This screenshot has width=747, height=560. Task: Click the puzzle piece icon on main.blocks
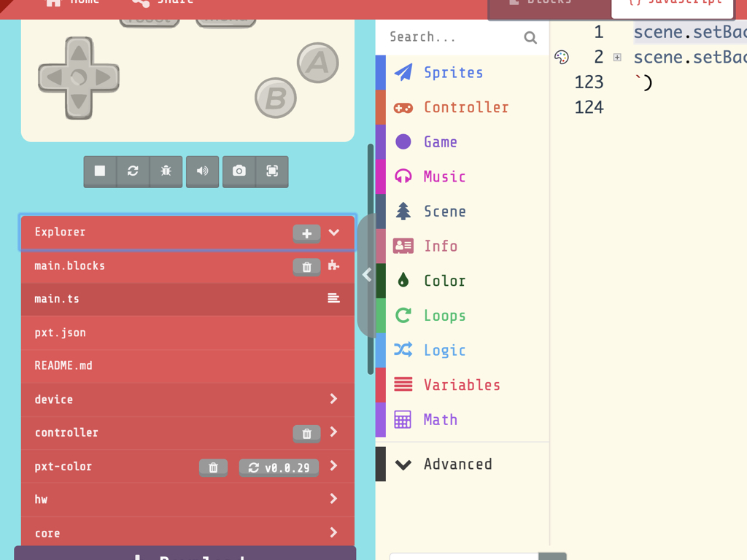[333, 265]
